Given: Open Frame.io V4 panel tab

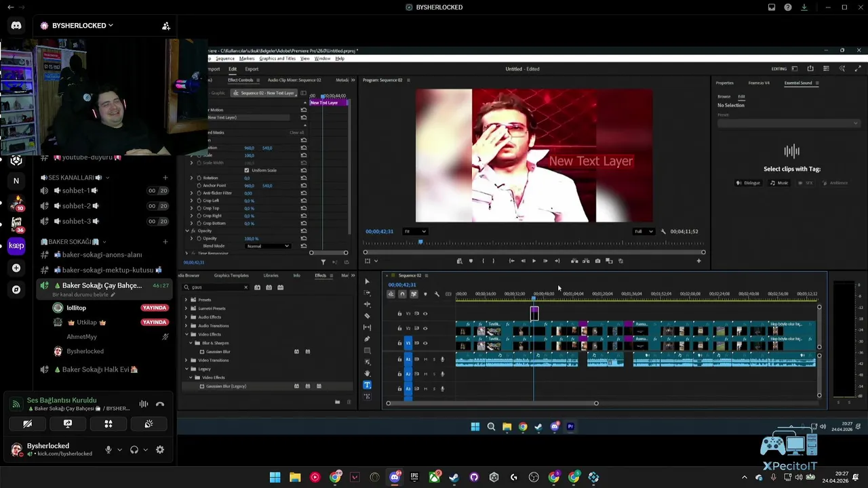Looking at the screenshot, I should 759,83.
